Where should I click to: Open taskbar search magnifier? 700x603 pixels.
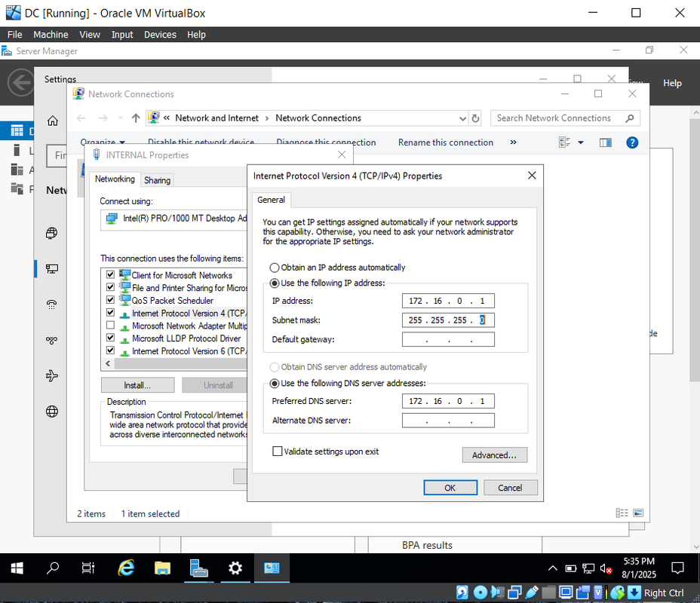point(53,568)
